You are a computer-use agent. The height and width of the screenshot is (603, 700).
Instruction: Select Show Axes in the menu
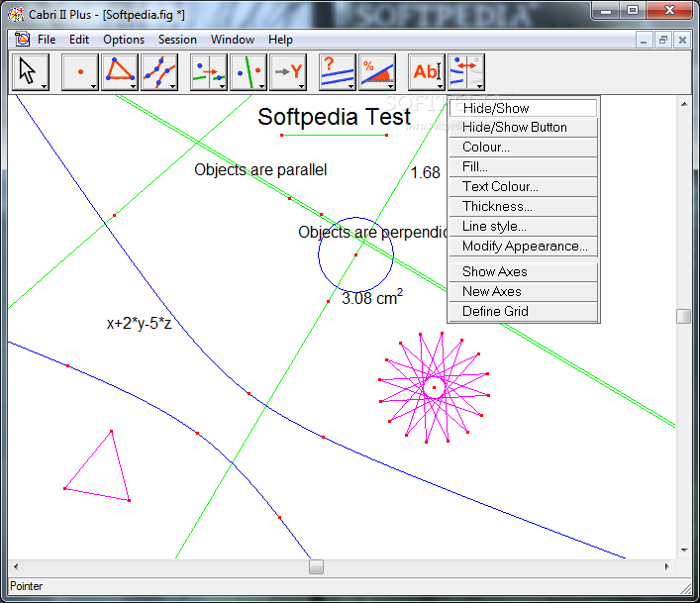coord(523,272)
